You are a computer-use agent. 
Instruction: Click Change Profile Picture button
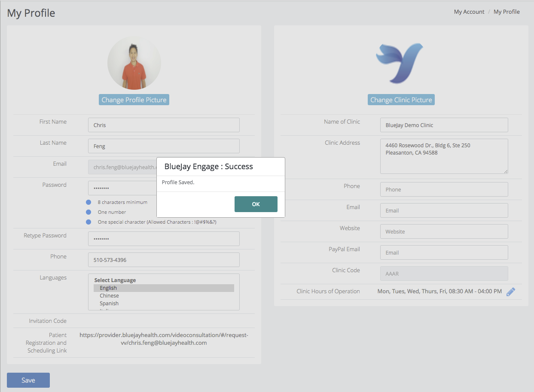[134, 100]
